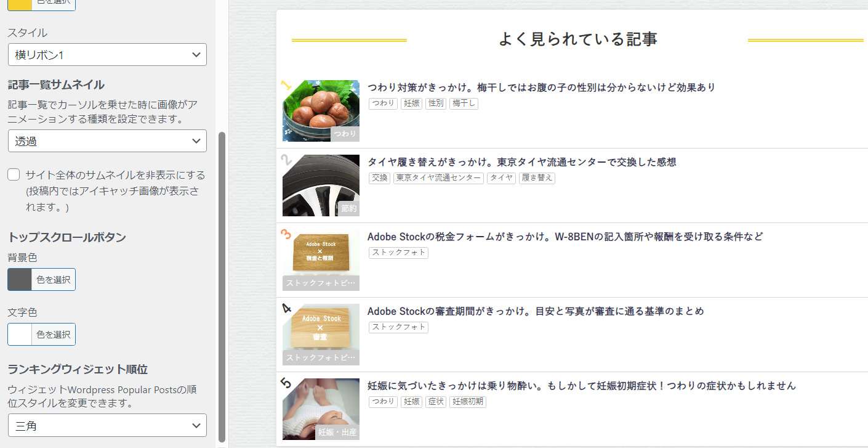The height and width of the screenshot is (448, 868).
Task: Click the gray background color swatch
Action: (19, 280)
